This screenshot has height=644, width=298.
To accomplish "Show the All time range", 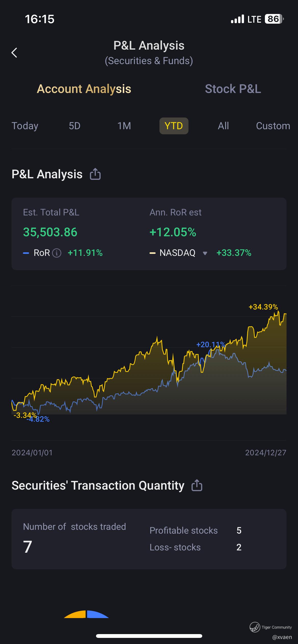I will point(223,126).
